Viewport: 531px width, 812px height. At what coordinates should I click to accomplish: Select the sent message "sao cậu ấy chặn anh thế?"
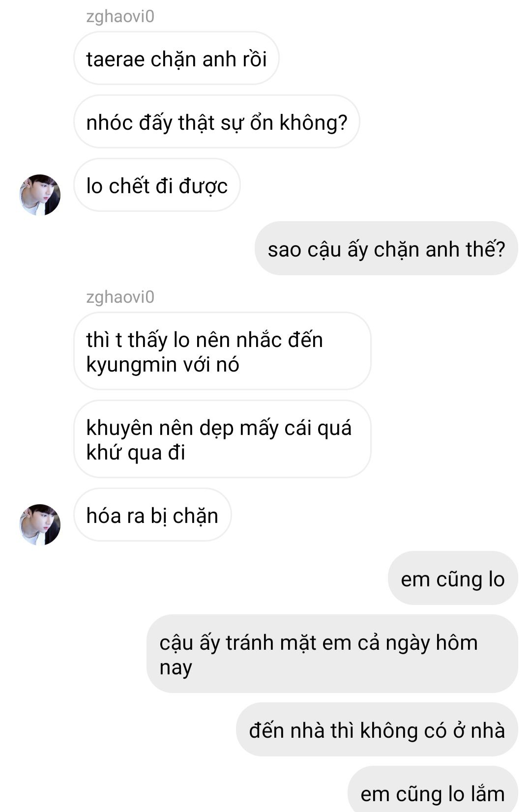click(386, 249)
